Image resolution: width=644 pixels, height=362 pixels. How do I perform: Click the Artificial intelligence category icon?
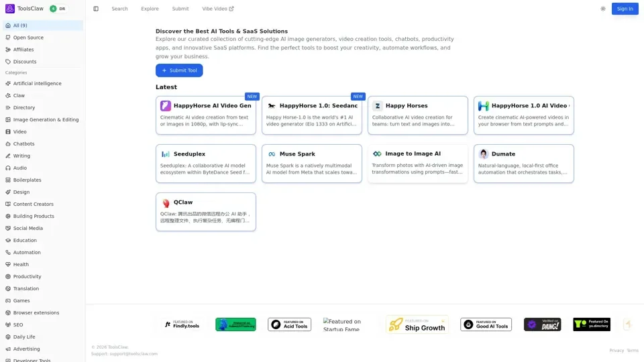point(8,83)
